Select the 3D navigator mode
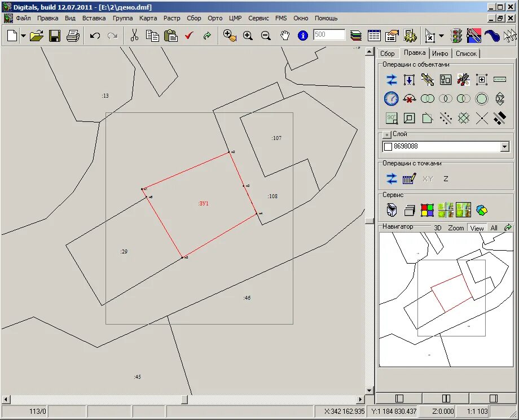Viewport: 519px width, 420px height. [438, 228]
